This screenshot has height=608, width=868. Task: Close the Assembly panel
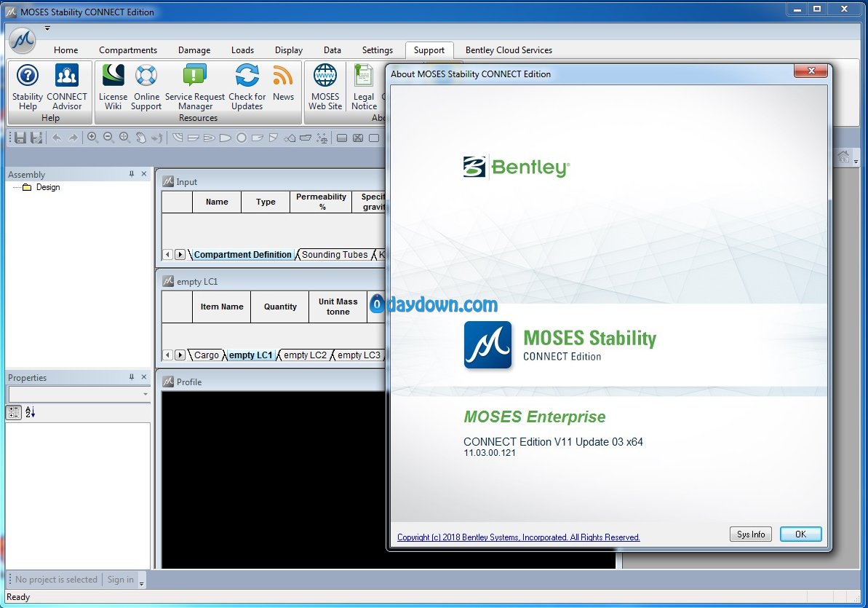(144, 174)
